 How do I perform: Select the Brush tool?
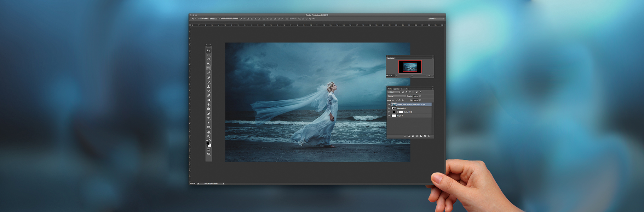pos(208,82)
